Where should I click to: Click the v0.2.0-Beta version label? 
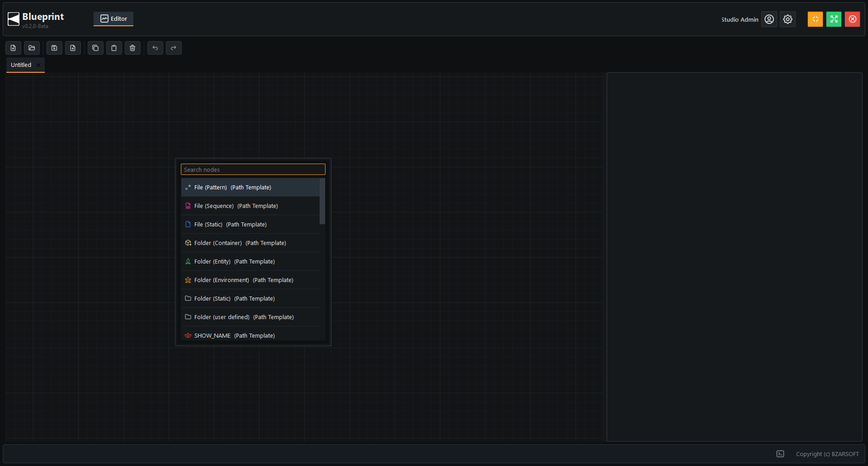[x=35, y=26]
